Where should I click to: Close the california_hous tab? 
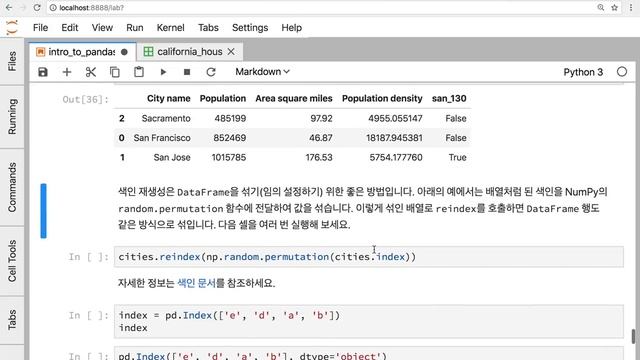(231, 52)
